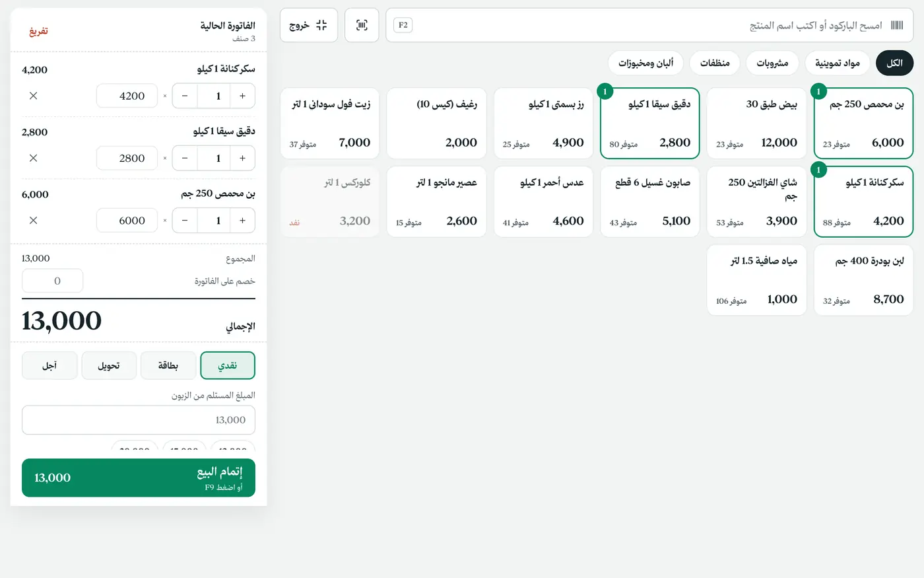This screenshot has height=578, width=924.
Task: Decrease quantity of بن محمص in invoice
Action: [185, 220]
